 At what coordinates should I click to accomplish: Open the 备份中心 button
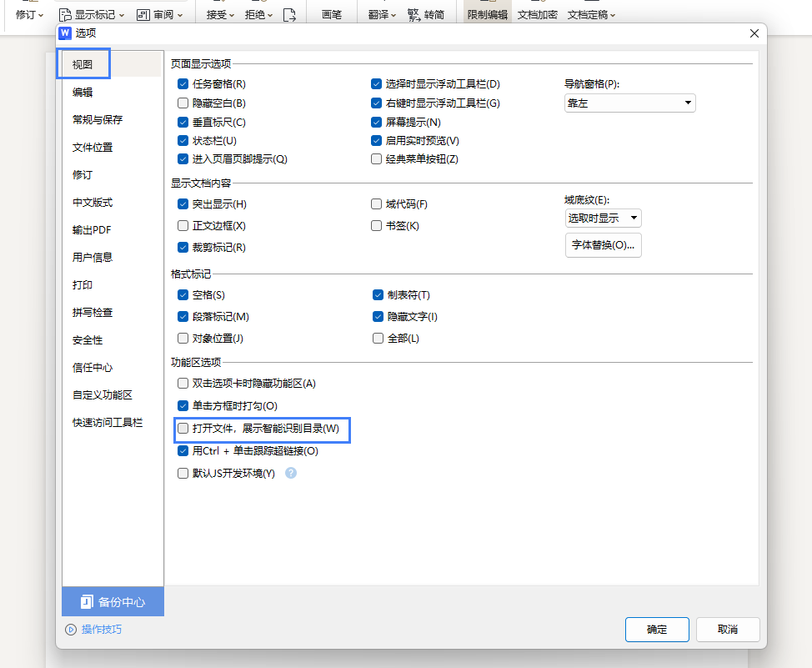click(x=113, y=601)
